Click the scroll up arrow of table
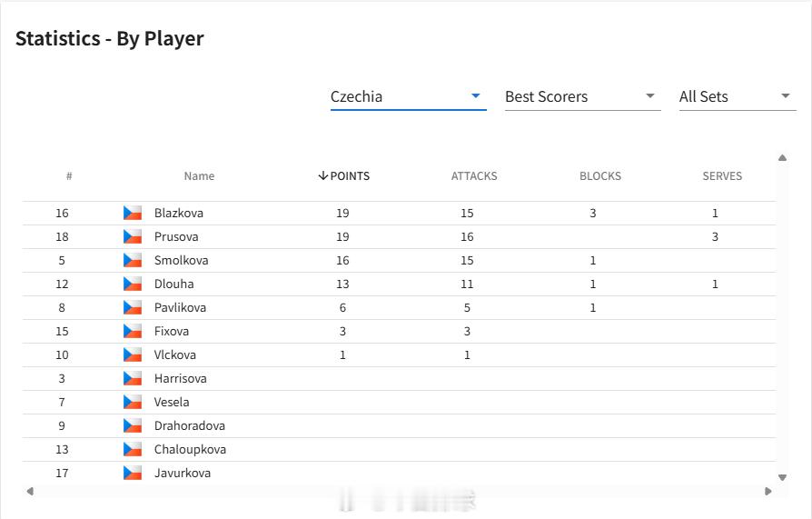Viewport: 812px width, 519px height. click(783, 157)
